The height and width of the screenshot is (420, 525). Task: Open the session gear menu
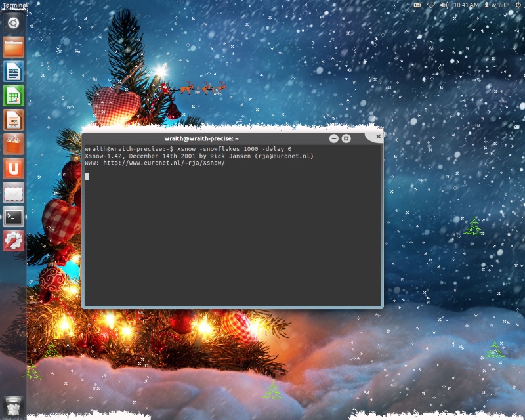517,5
